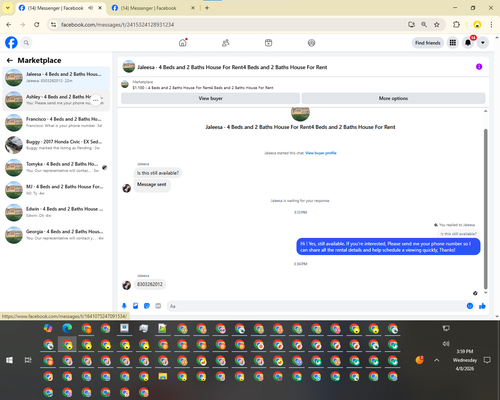Open Microsoft Edge from the taskbar

(67, 328)
